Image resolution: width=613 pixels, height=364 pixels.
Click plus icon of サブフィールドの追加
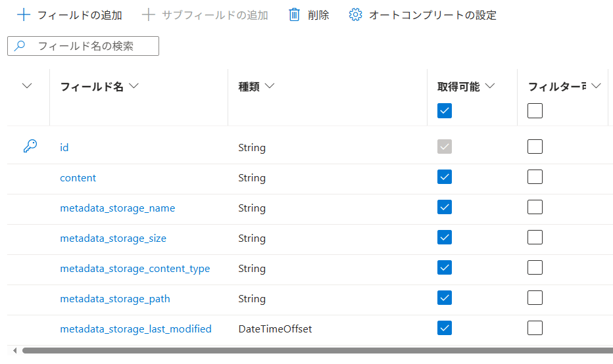[149, 14]
